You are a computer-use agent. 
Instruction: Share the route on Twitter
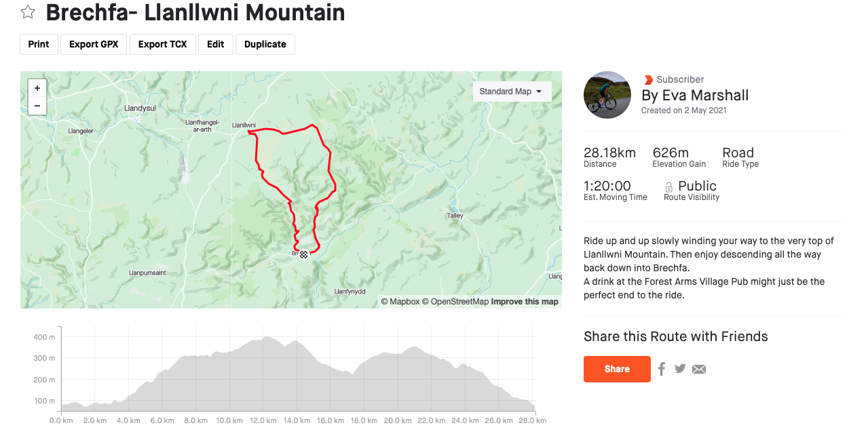(680, 368)
